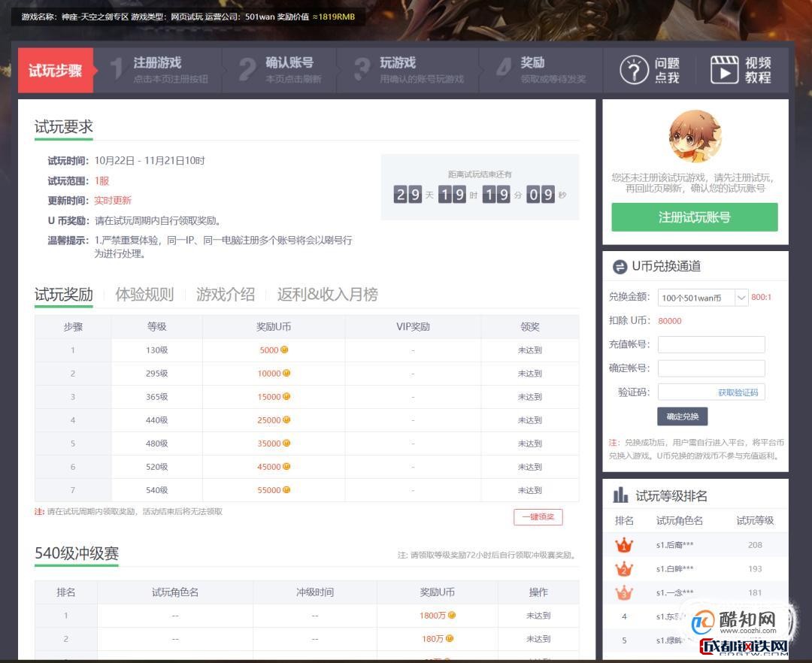Screen dimensions: 812x663
Task: Open the 兑换金额 currency dropdown
Action: coord(704,297)
